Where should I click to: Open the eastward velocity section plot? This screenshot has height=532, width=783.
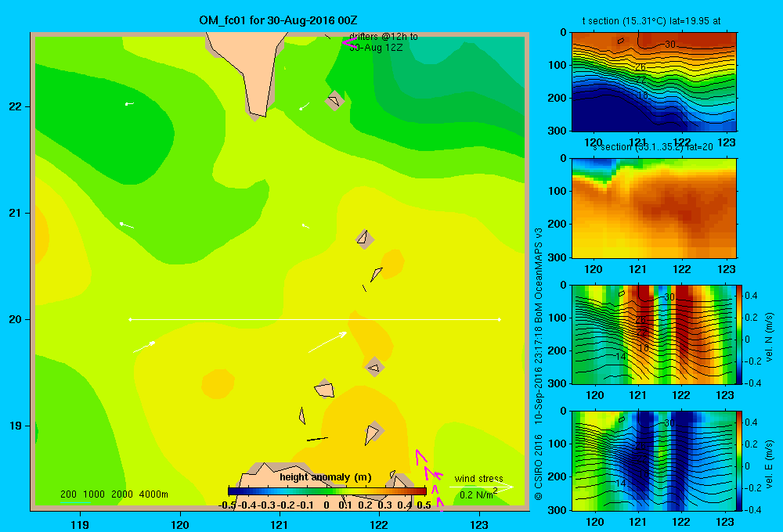pos(654,461)
